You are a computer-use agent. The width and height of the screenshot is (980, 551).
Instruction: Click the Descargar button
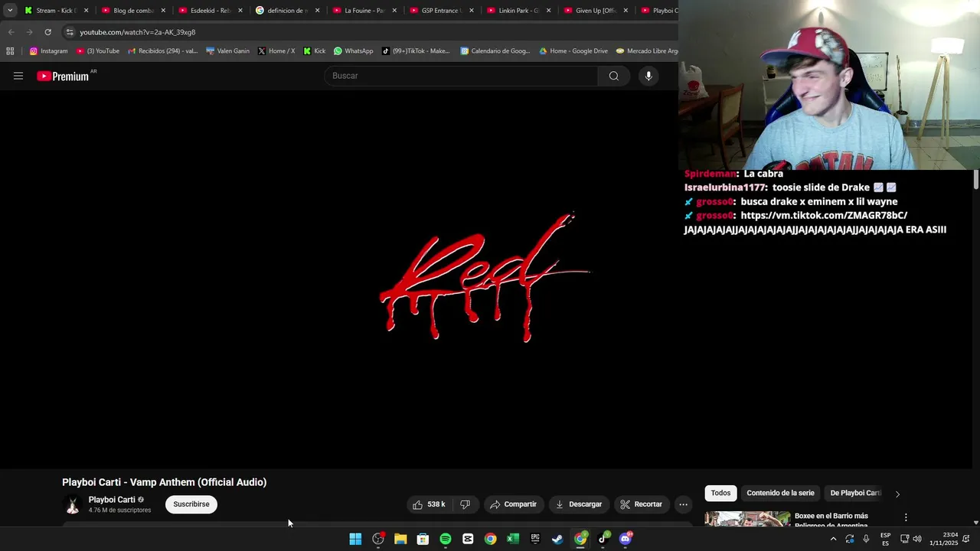pos(579,504)
